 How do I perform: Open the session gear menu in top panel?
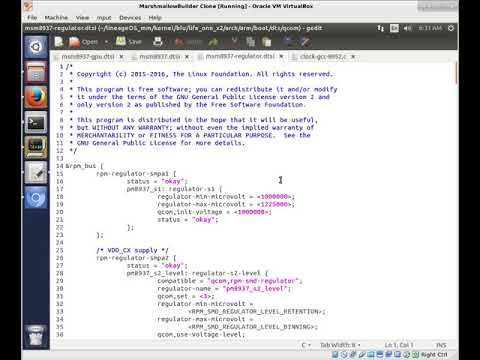451,28
